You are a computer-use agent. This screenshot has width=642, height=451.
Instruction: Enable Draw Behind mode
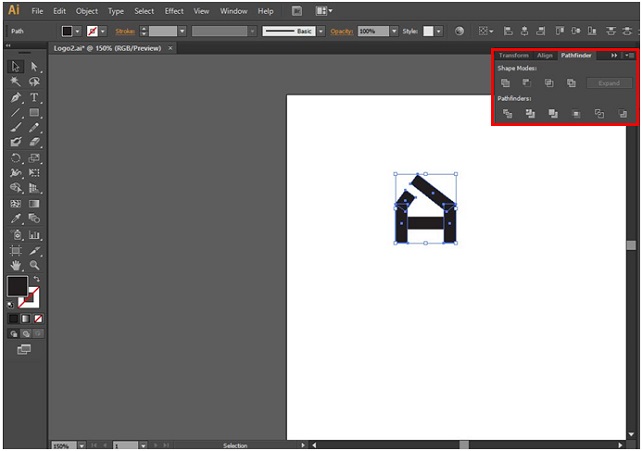[26, 334]
